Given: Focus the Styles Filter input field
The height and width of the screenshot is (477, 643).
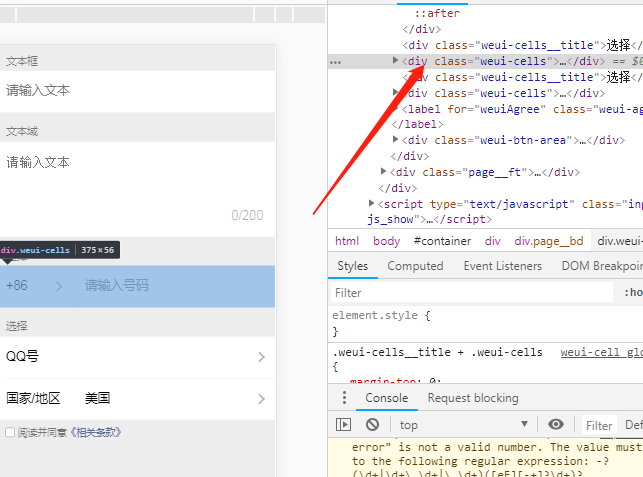Looking at the screenshot, I should pos(472,293).
